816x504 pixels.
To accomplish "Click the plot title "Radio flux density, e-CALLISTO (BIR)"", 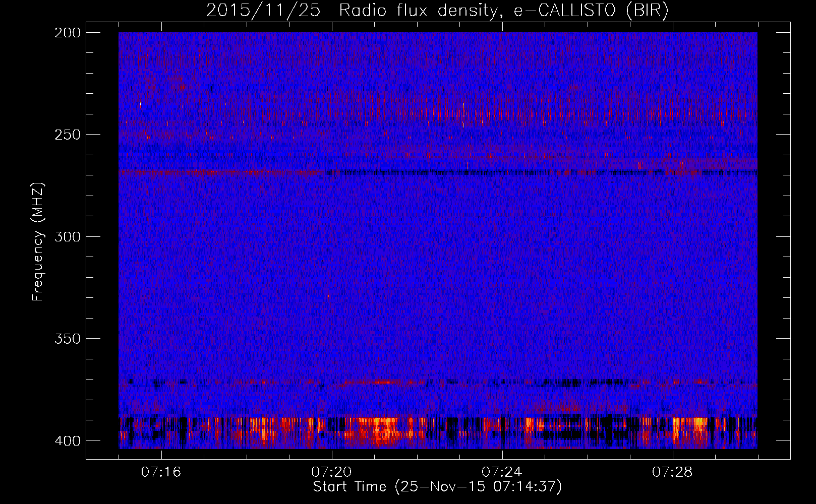I will point(504,11).
